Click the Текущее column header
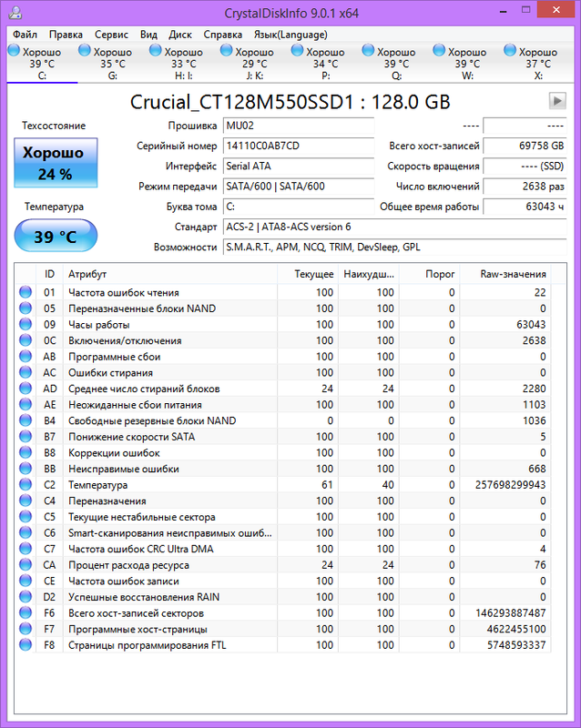 pyautogui.click(x=308, y=274)
